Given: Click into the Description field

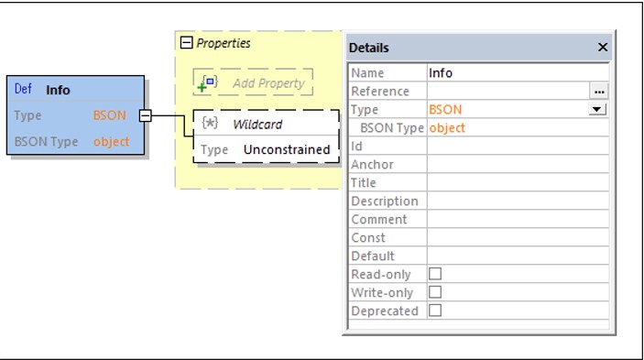Looking at the screenshot, I should (x=518, y=201).
